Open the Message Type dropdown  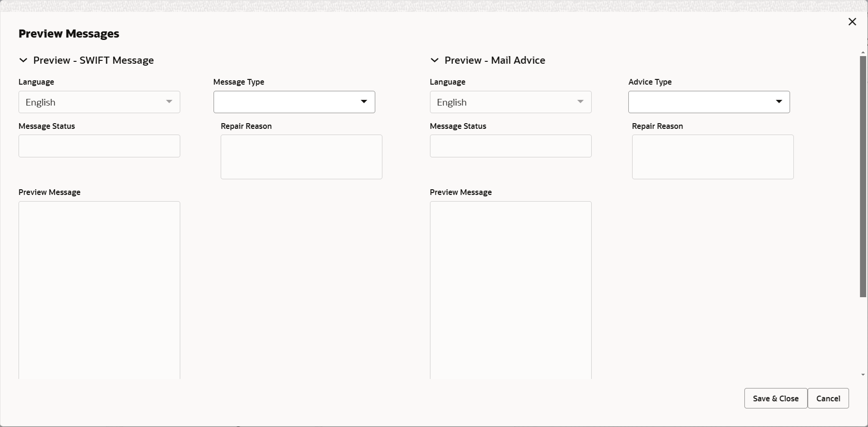tap(294, 102)
